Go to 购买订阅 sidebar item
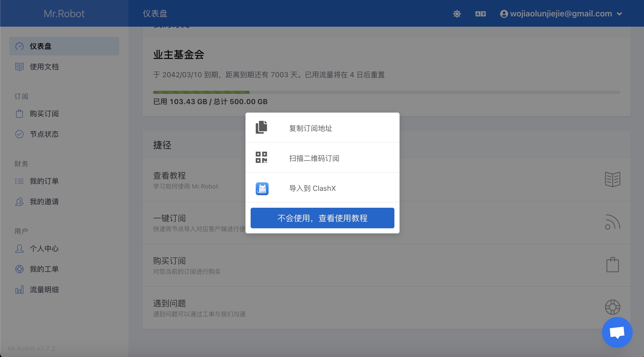The width and height of the screenshot is (644, 357). tap(44, 114)
